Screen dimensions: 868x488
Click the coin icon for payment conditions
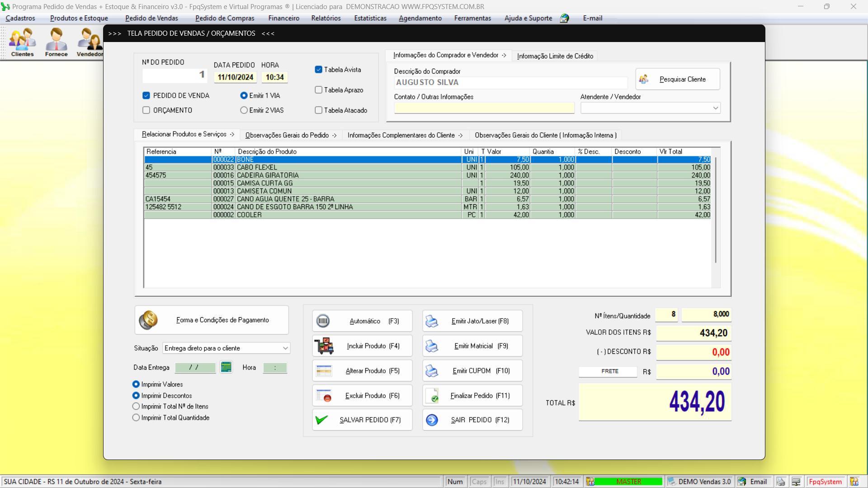[x=148, y=320]
